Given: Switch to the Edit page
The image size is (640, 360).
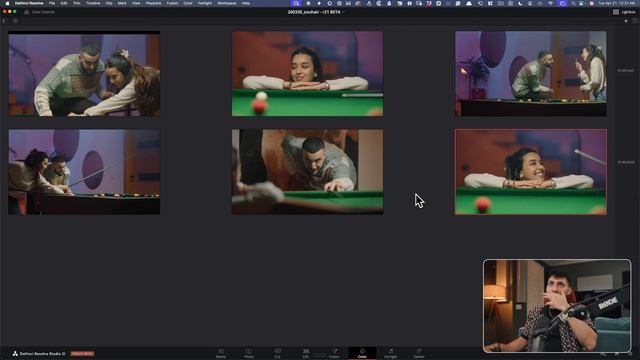Looking at the screenshot, I should point(306,353).
